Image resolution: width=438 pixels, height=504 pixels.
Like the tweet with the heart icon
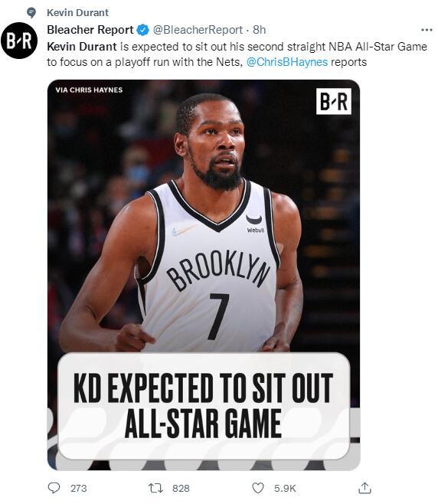point(258,488)
